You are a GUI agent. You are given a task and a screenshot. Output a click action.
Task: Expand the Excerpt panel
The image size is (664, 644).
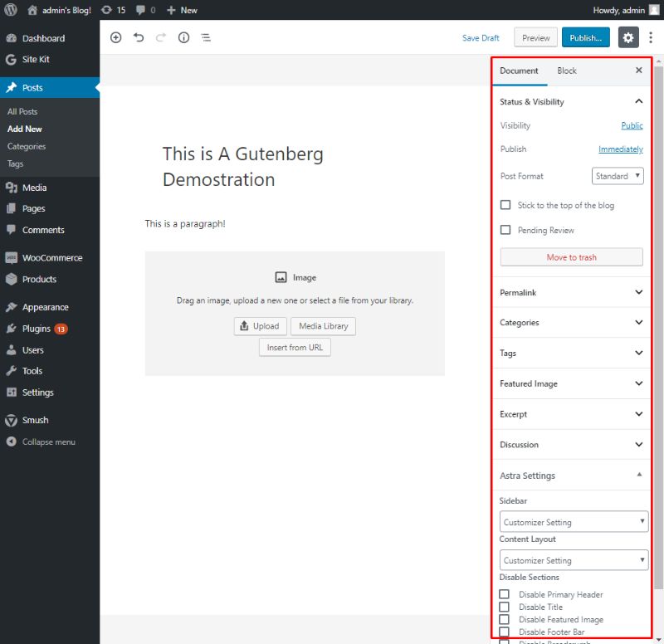[571, 414]
